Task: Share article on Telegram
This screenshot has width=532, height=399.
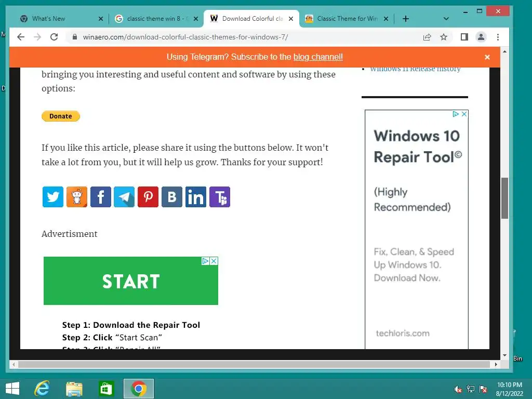Action: (x=124, y=197)
